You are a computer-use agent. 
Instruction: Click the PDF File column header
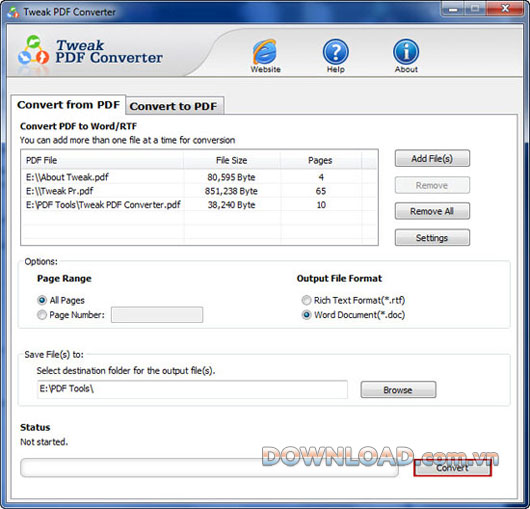[103, 160]
